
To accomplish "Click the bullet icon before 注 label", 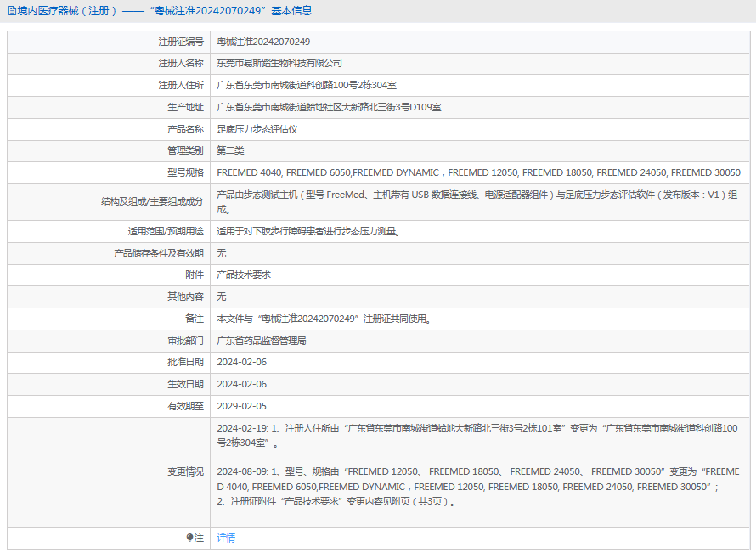I will pos(189,538).
